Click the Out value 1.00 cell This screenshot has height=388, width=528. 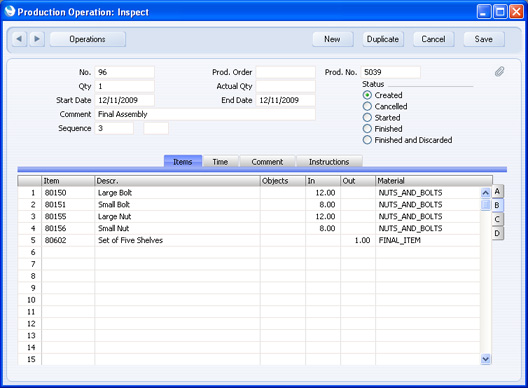(358, 240)
